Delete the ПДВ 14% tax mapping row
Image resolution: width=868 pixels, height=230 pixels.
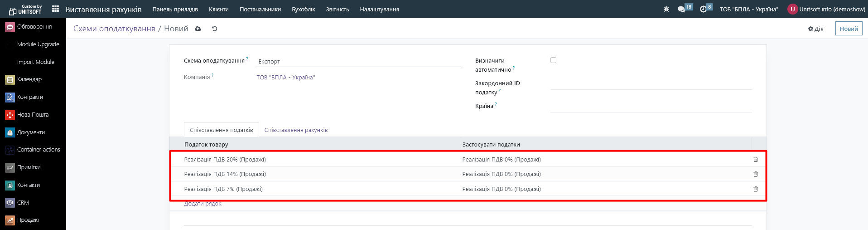[x=755, y=174]
